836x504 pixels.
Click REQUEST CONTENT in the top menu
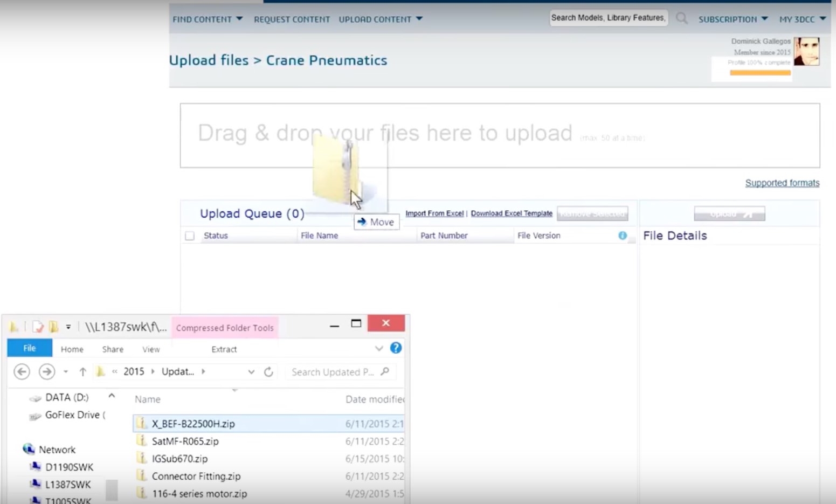[x=292, y=19]
